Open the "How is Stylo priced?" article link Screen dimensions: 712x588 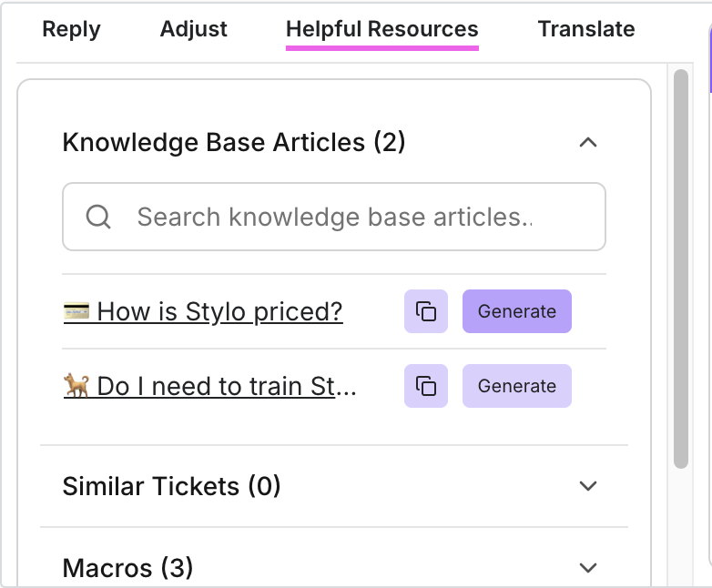[219, 312]
